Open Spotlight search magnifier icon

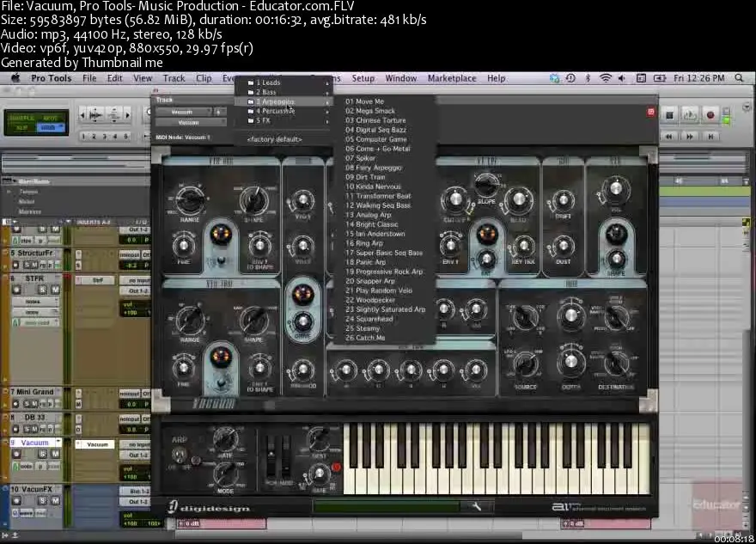click(x=739, y=78)
